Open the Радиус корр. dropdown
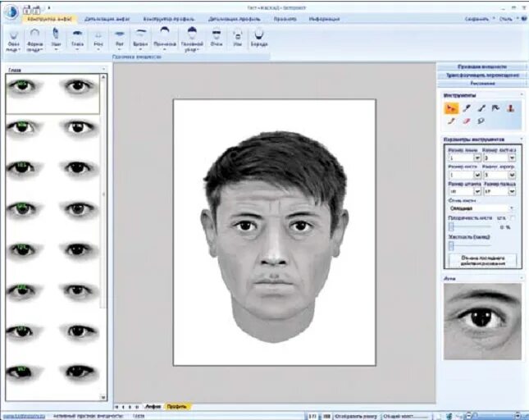This screenshot has width=529, height=420. [x=512, y=175]
